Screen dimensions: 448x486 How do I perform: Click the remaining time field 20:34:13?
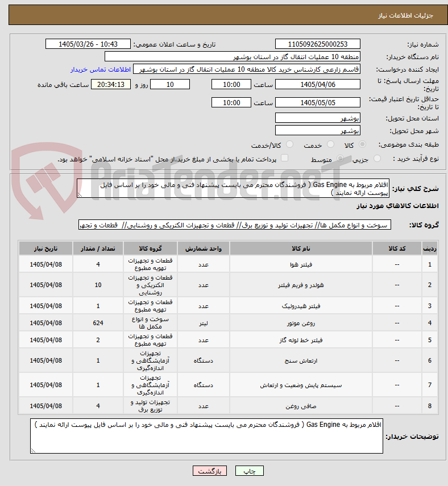click(111, 84)
